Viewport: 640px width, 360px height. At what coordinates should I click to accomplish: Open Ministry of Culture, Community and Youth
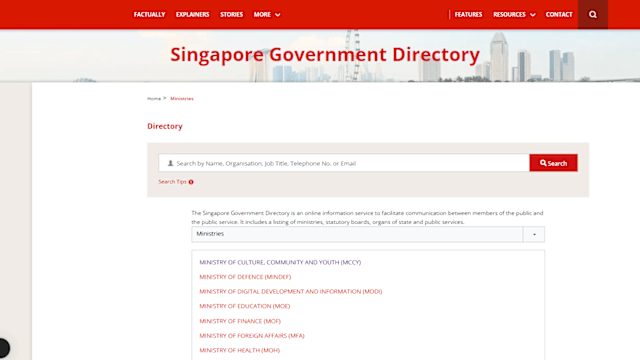[x=280, y=262]
